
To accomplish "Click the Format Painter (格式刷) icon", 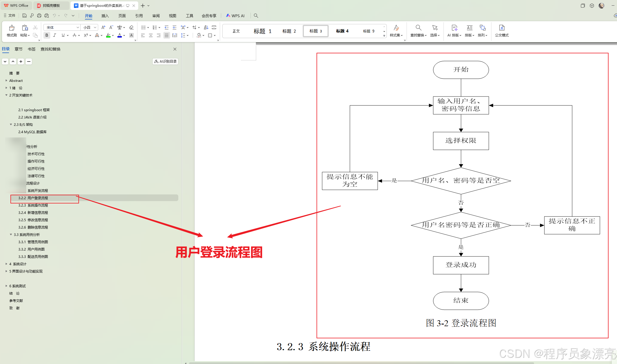I will [12, 28].
